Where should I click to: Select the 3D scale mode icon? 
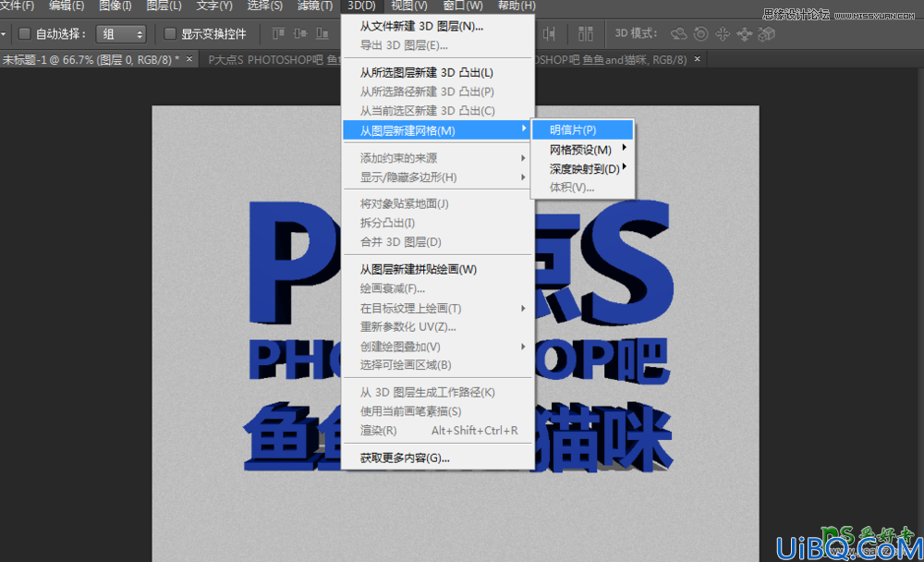click(766, 34)
